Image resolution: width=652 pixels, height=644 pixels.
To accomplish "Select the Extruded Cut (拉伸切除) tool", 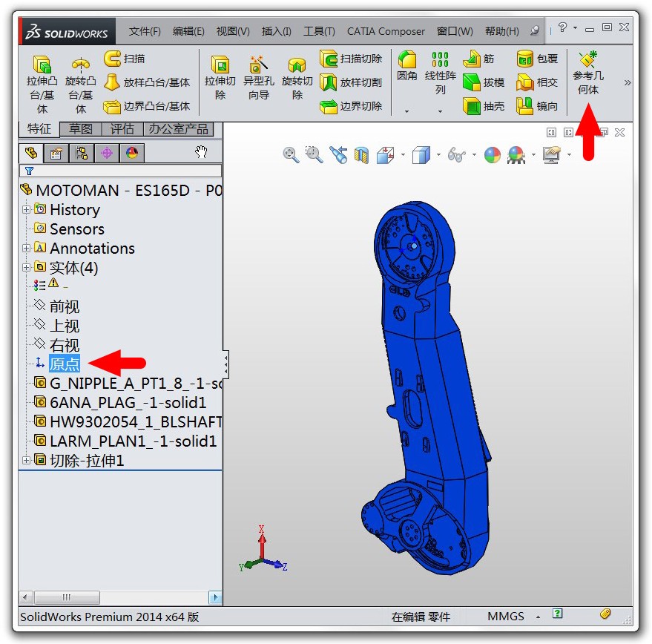I will point(220,78).
